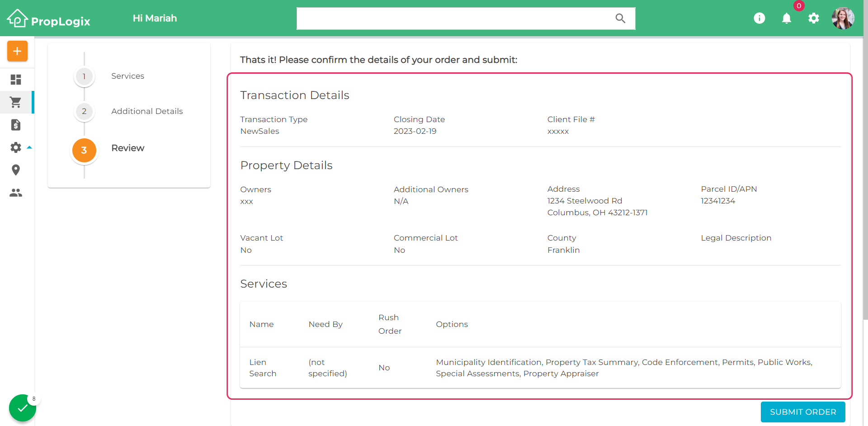This screenshot has width=868, height=426.
Task: Open the sidebar settings gear icon
Action: pyautogui.click(x=16, y=147)
